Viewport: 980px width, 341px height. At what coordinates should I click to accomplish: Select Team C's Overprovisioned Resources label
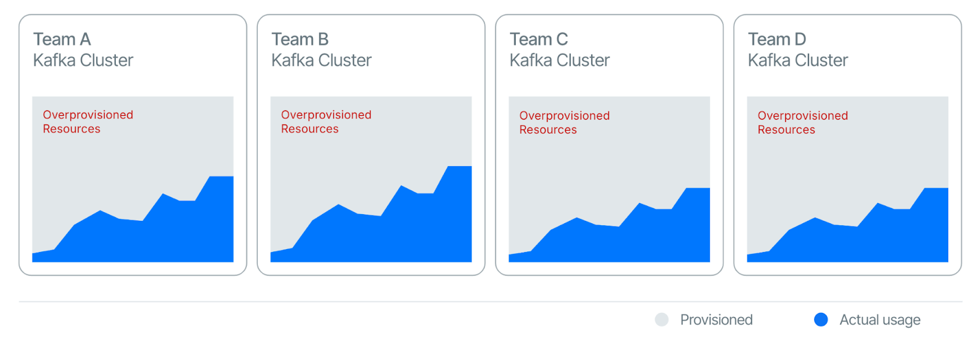click(x=564, y=123)
